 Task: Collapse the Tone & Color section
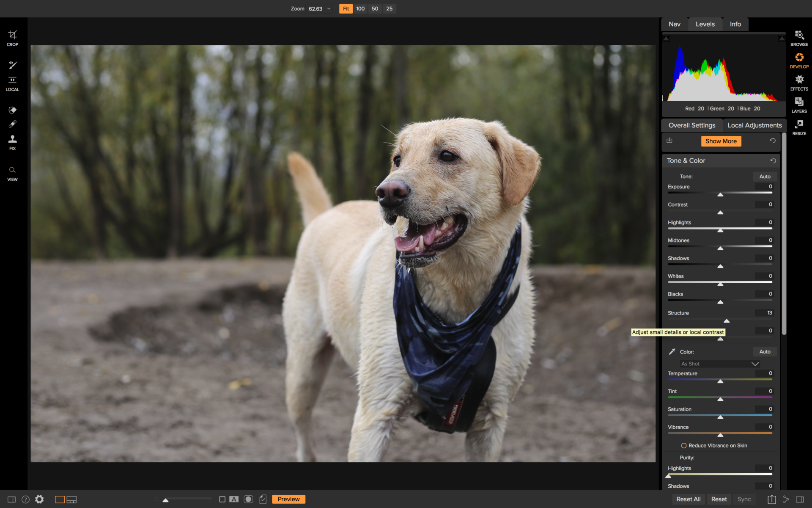click(x=686, y=160)
